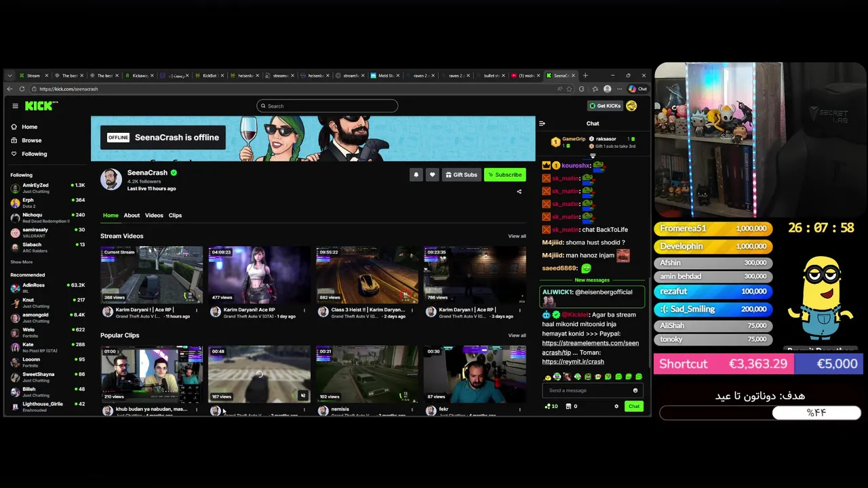Click the browser back arrow

tap(9, 89)
